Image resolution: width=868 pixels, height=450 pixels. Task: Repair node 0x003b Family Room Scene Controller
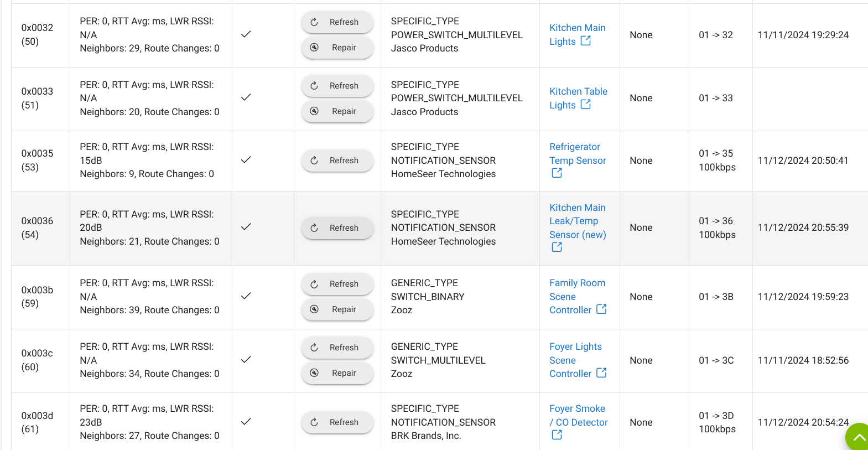[337, 309]
